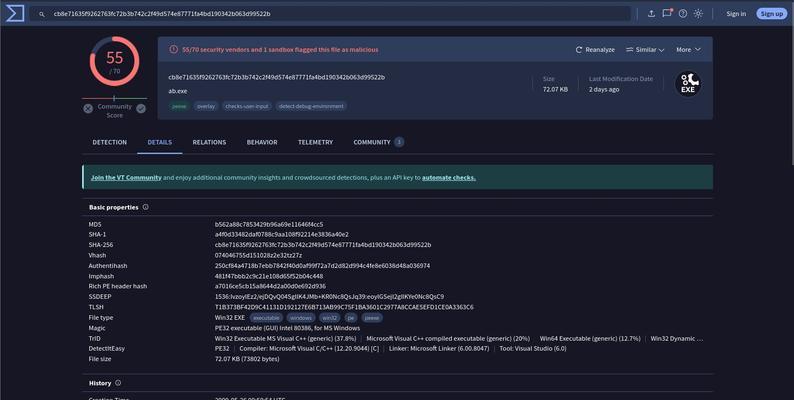This screenshot has height=400, width=794.
Task: Select the TLSH value
Action: [344, 307]
